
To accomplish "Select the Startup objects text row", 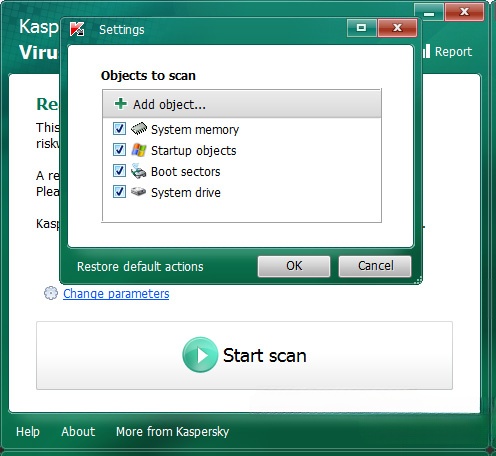I will [x=194, y=151].
